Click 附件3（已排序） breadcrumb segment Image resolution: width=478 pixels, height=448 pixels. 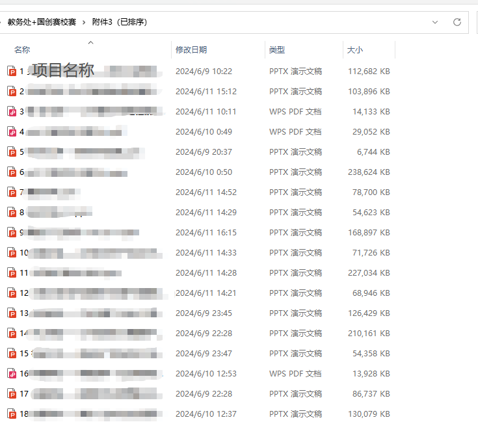120,22
